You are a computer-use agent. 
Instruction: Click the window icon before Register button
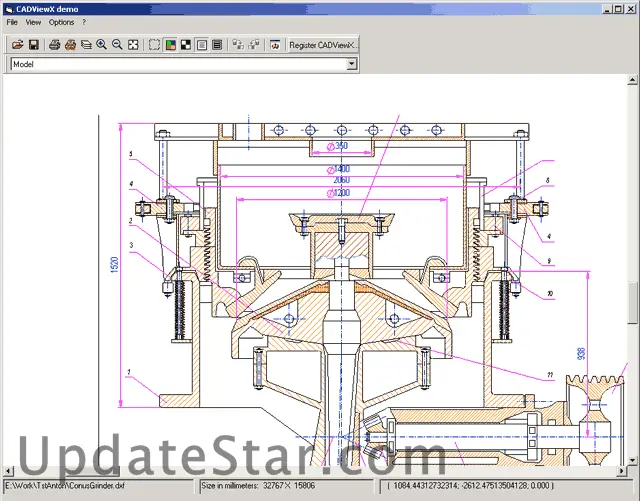click(275, 45)
